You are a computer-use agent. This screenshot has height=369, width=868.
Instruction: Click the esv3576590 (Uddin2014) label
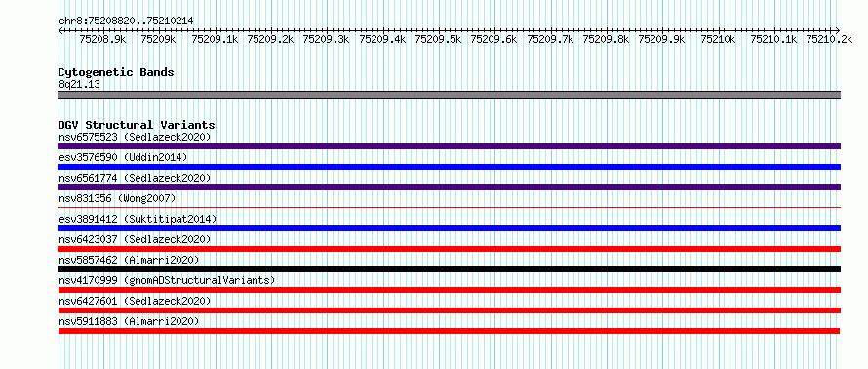[x=123, y=157]
